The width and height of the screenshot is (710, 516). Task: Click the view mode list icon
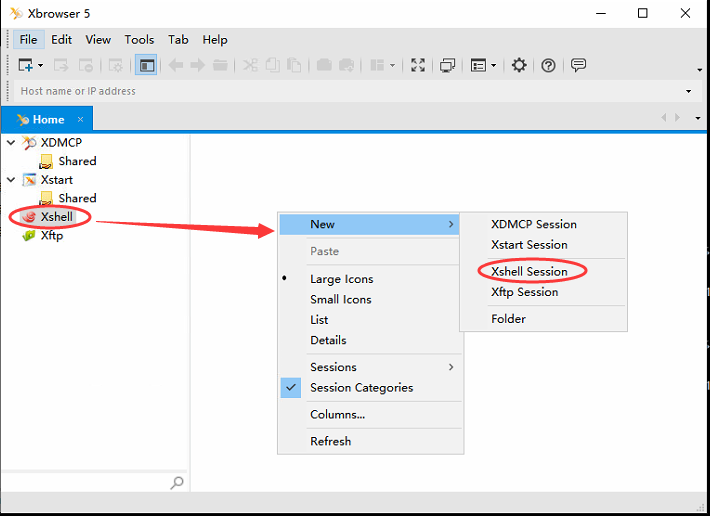tap(478, 65)
